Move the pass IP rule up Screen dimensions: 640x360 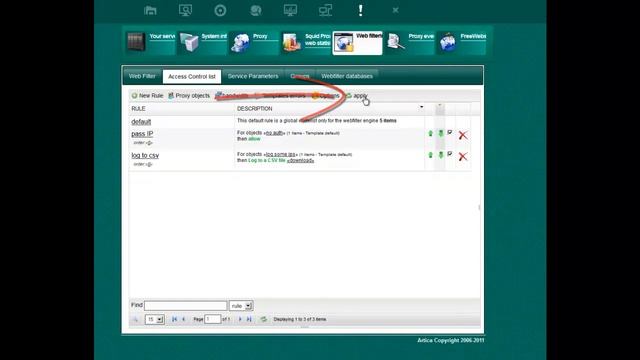[430, 133]
